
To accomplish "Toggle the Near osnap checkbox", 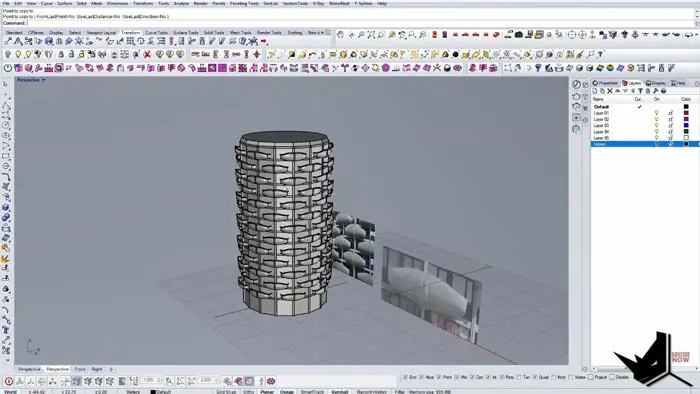I will coord(421,377).
